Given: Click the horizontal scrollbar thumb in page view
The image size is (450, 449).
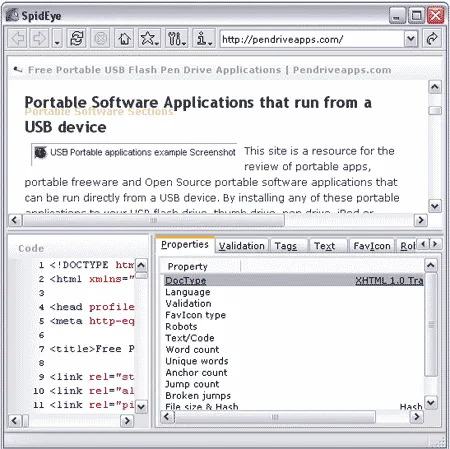Looking at the screenshot, I should [x=154, y=220].
